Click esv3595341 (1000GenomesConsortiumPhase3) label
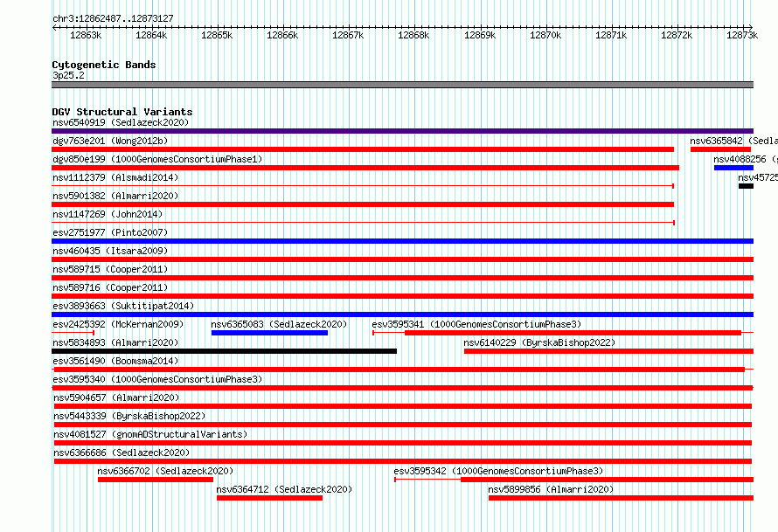Image resolution: width=778 pixels, height=532 pixels. coord(476,324)
